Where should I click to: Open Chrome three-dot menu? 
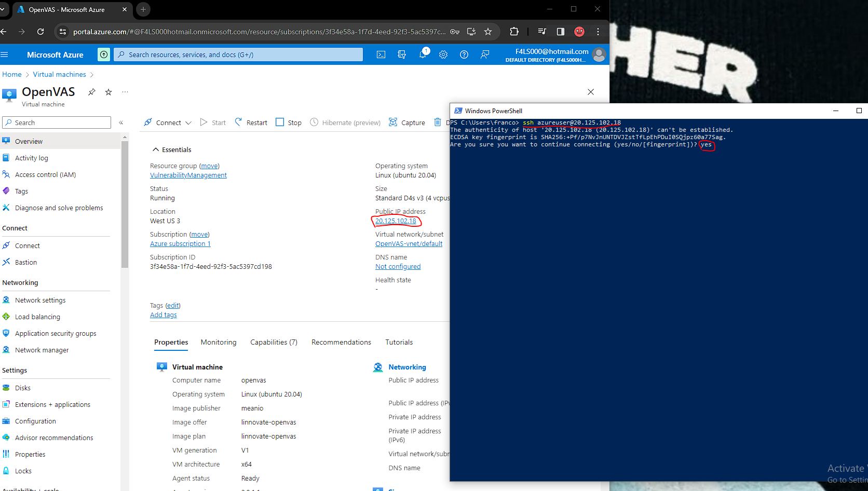click(598, 32)
